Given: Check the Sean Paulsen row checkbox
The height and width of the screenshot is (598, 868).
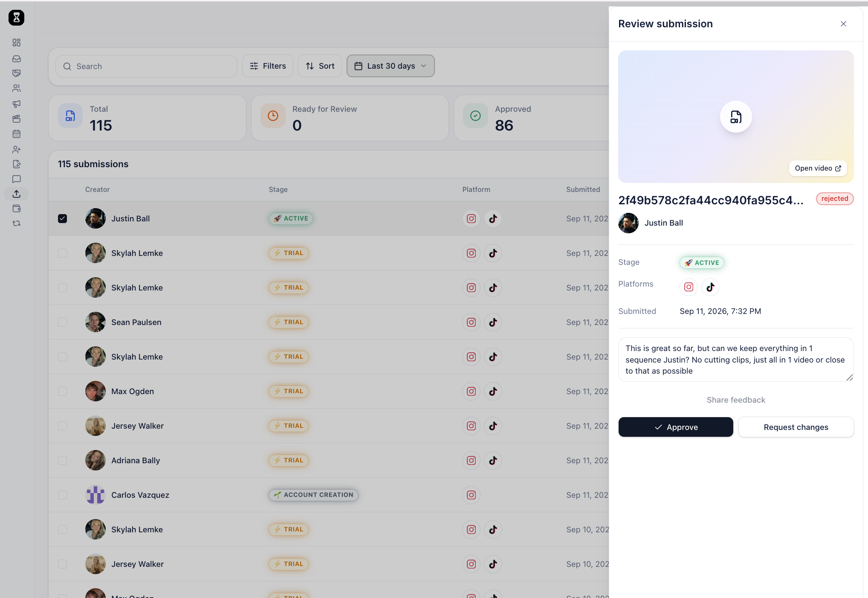Looking at the screenshot, I should click(x=63, y=322).
